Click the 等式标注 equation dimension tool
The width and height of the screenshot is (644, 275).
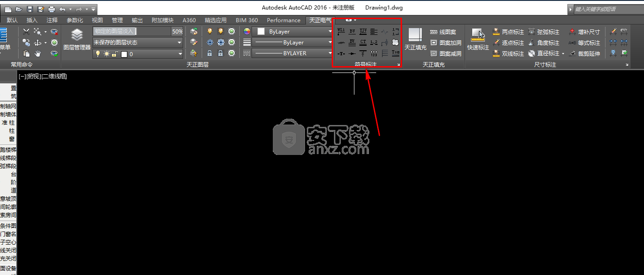pos(584,43)
